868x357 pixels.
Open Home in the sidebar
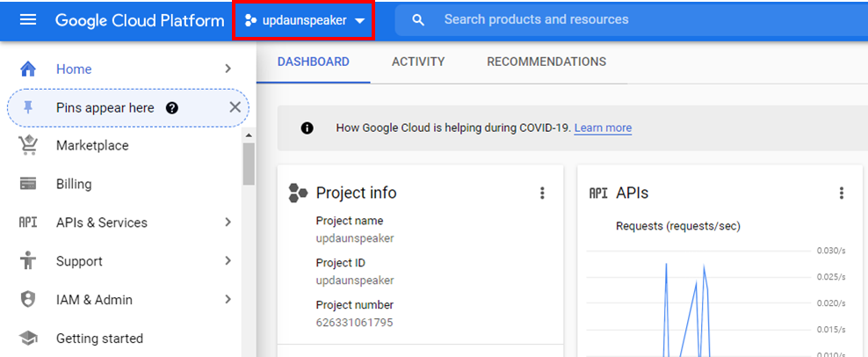click(74, 69)
